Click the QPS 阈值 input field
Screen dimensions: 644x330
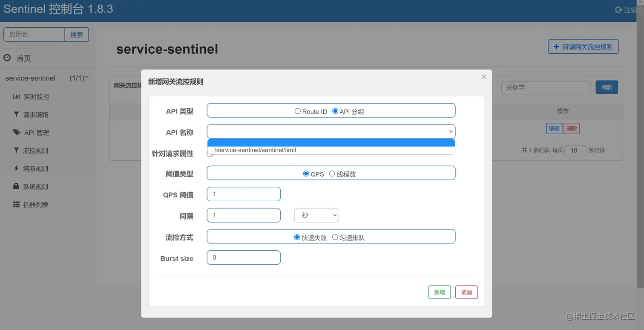pyautogui.click(x=244, y=194)
